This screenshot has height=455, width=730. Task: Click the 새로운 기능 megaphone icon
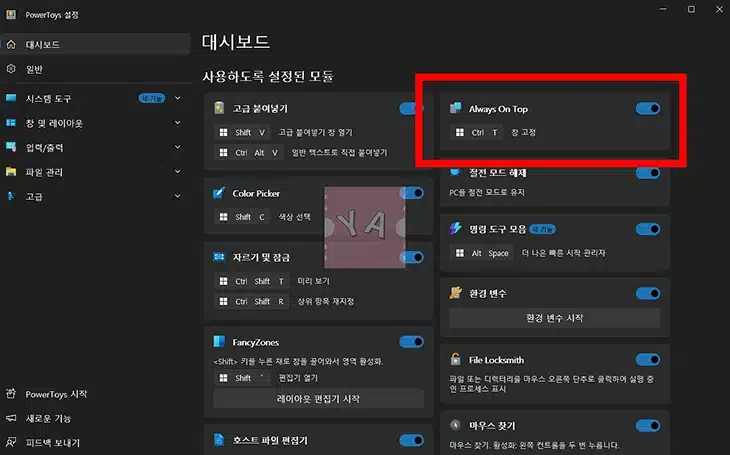coord(11,418)
